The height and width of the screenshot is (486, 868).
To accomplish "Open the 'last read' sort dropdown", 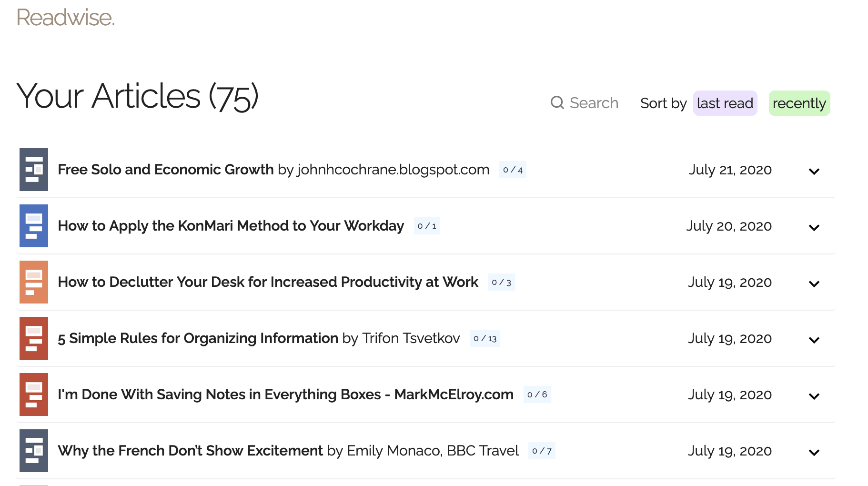I will click(725, 103).
